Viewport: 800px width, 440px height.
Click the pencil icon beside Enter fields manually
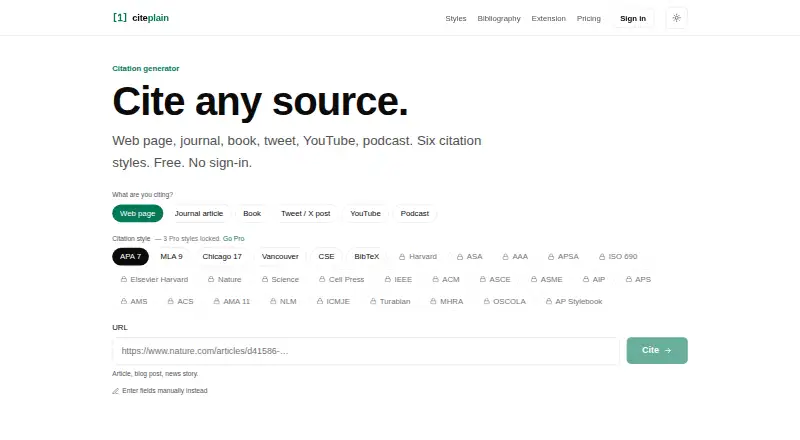(x=116, y=391)
